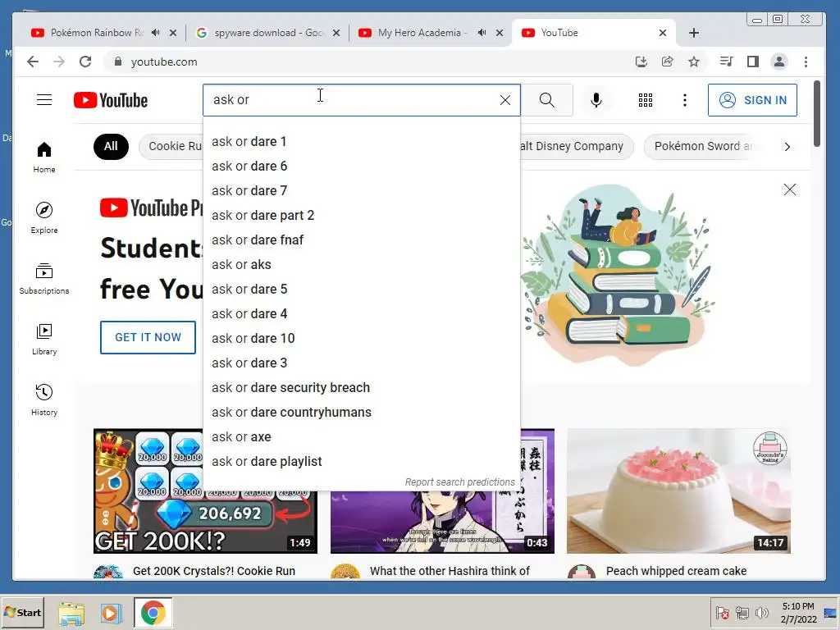
Task: Click the Chrome taskbar icon
Action: (153, 613)
